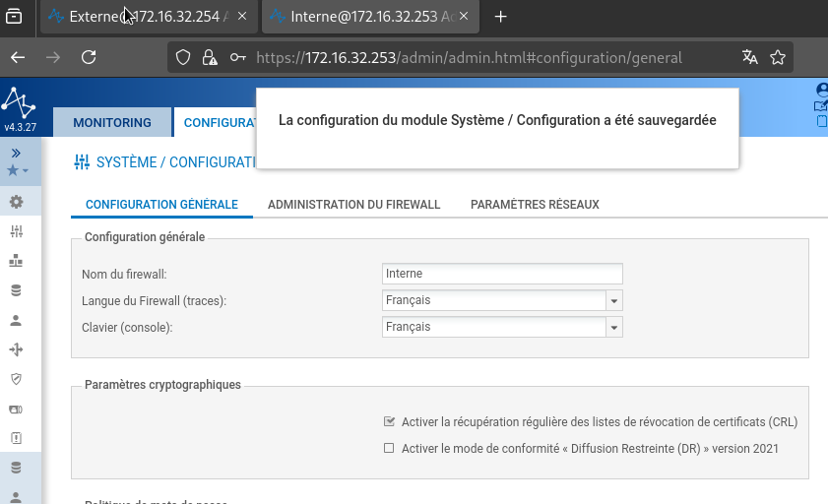Click the shield protection icon in sidebar

pyautogui.click(x=16, y=378)
